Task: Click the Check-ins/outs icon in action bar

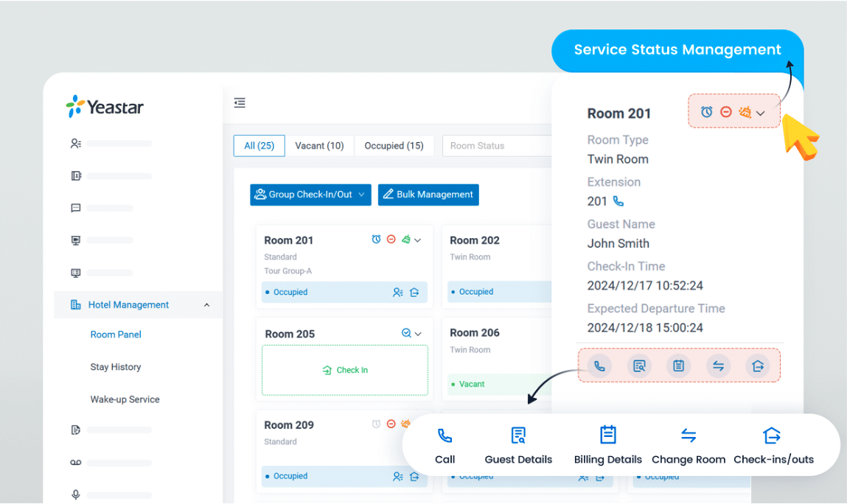Action: tap(772, 436)
